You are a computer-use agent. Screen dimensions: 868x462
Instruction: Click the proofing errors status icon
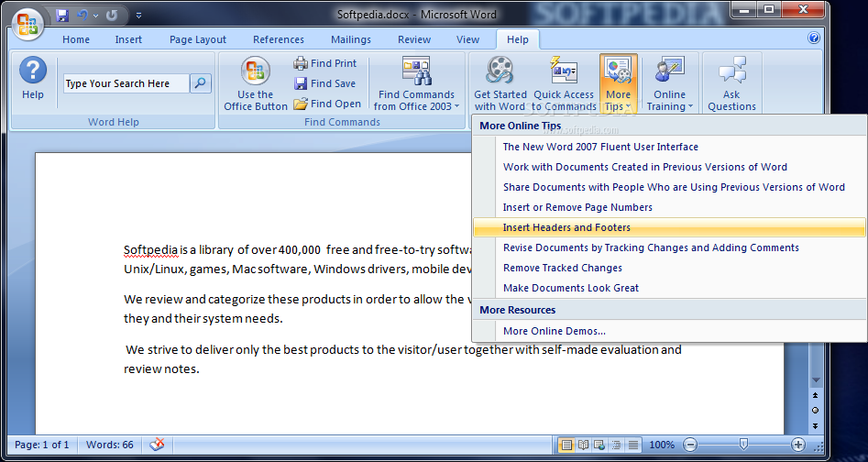click(158, 445)
